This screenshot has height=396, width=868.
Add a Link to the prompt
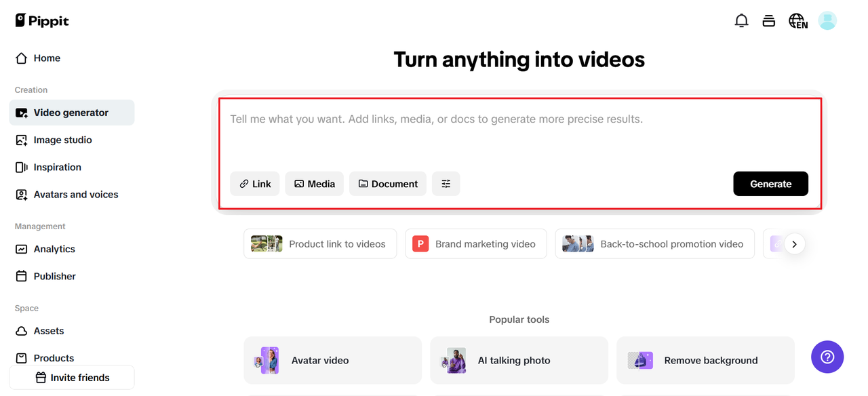coord(255,184)
